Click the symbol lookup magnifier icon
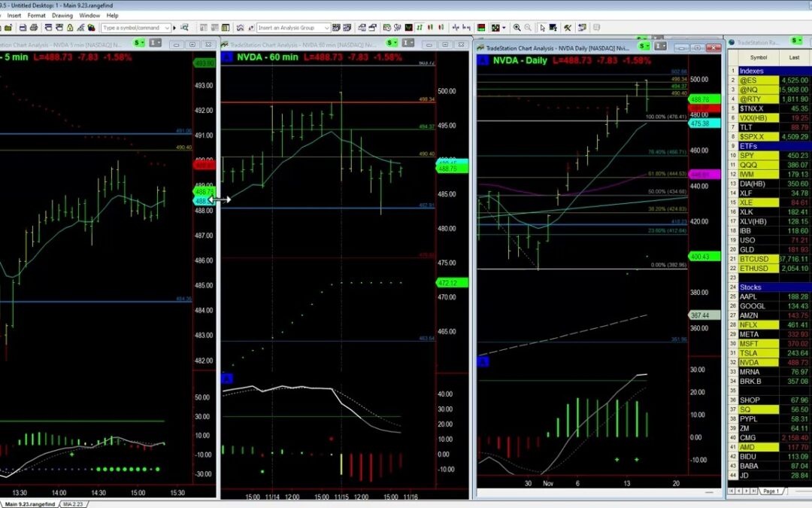The height and width of the screenshot is (508, 812). (184, 28)
